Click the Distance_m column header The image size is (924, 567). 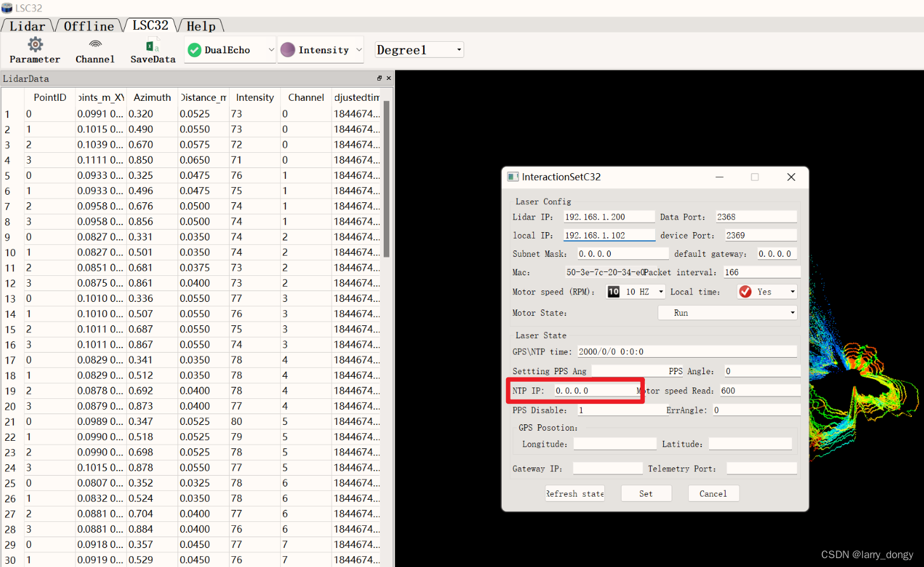click(x=204, y=97)
